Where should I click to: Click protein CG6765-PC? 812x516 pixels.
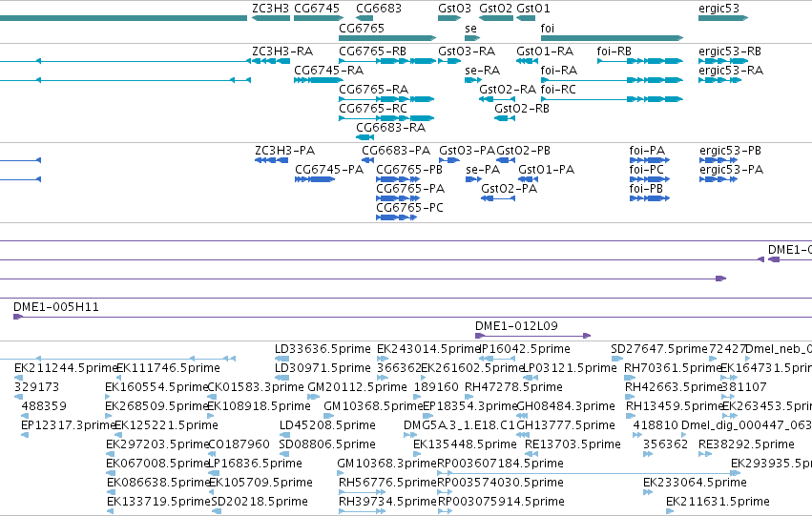[x=409, y=208]
